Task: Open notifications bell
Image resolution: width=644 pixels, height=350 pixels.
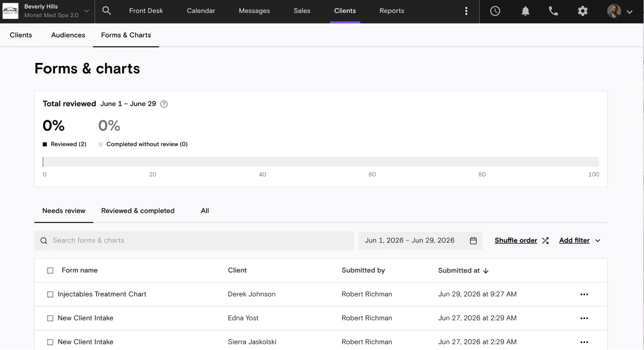Action: point(525,11)
